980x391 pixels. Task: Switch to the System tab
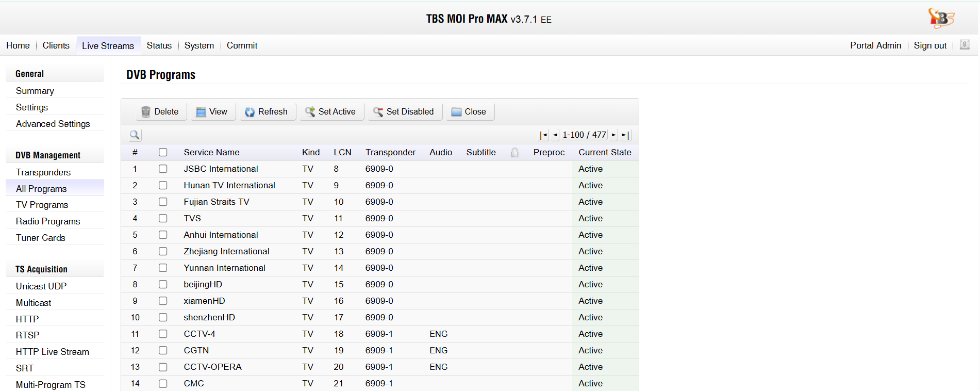pos(199,45)
